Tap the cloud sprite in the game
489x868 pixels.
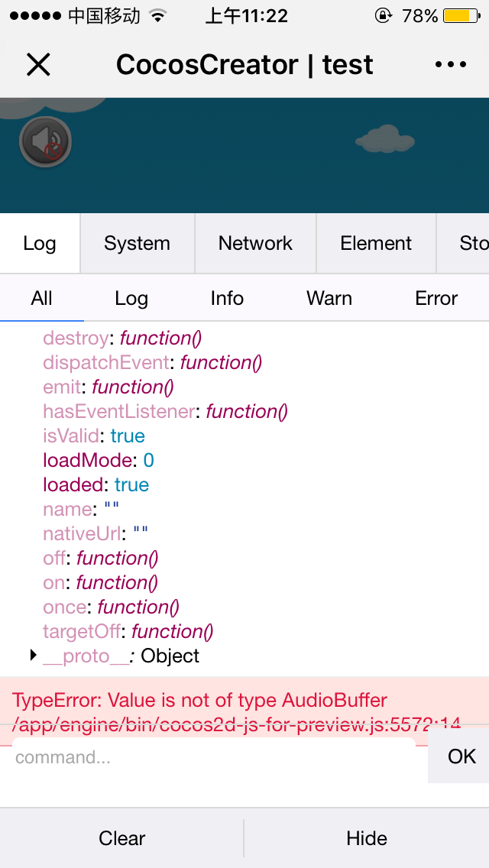pos(384,139)
